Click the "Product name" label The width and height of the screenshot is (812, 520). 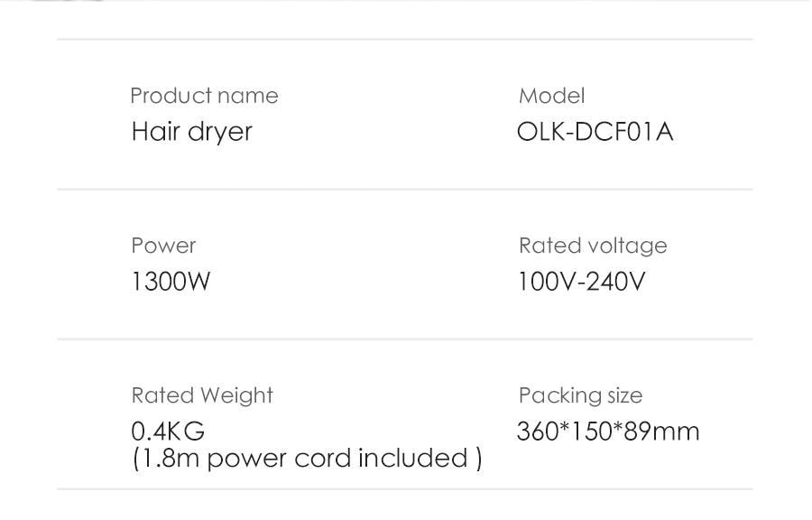[204, 96]
